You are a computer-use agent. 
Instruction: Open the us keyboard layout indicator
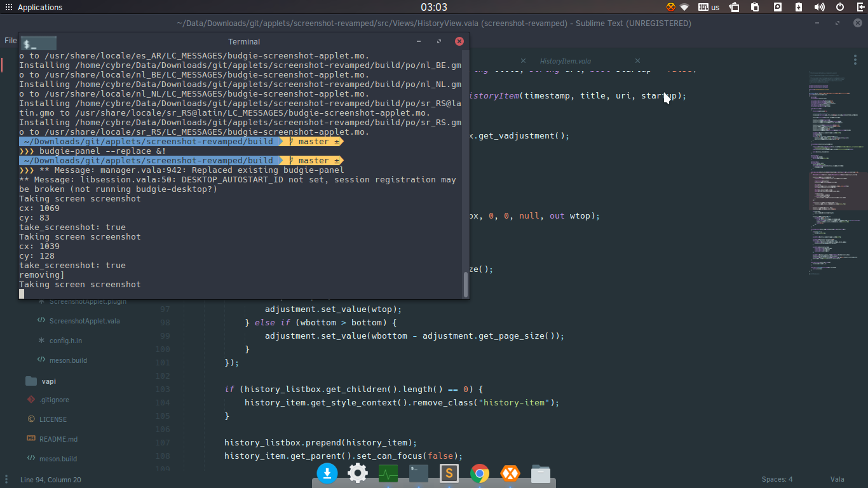(x=709, y=8)
